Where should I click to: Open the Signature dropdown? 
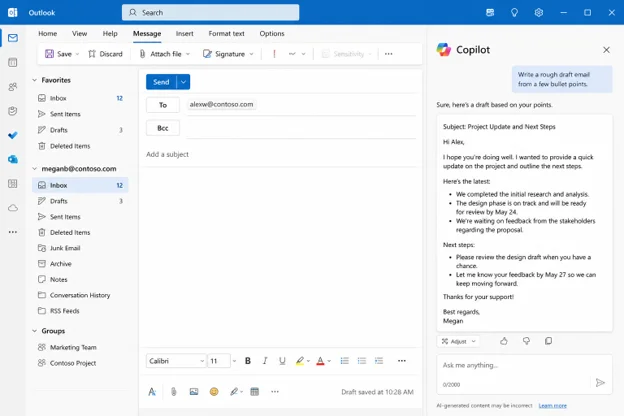point(252,54)
